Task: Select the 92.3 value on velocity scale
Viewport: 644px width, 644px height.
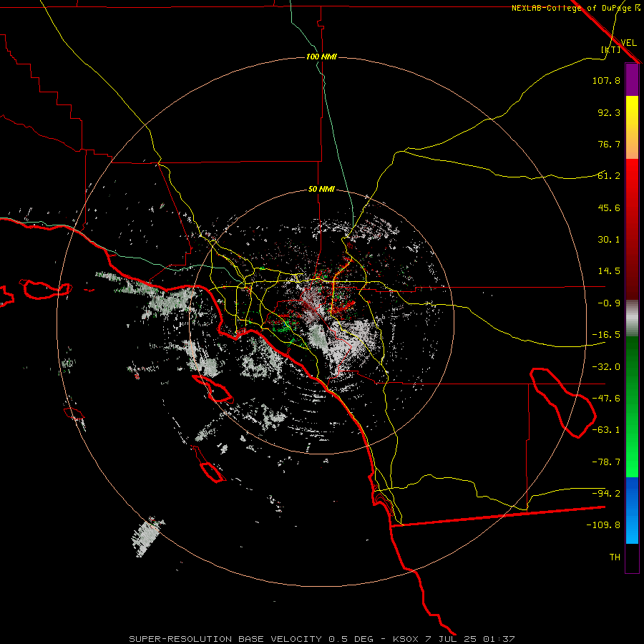Action: [x=609, y=112]
